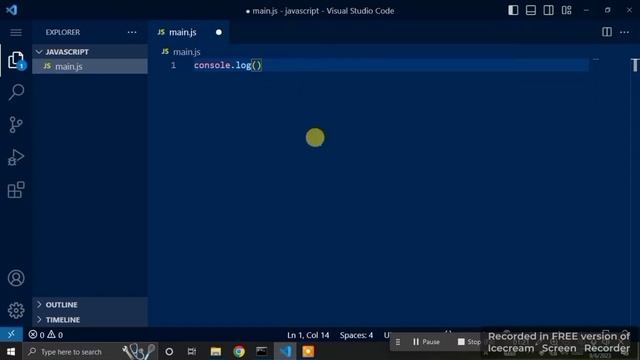Open the Manage gear settings

(16, 311)
